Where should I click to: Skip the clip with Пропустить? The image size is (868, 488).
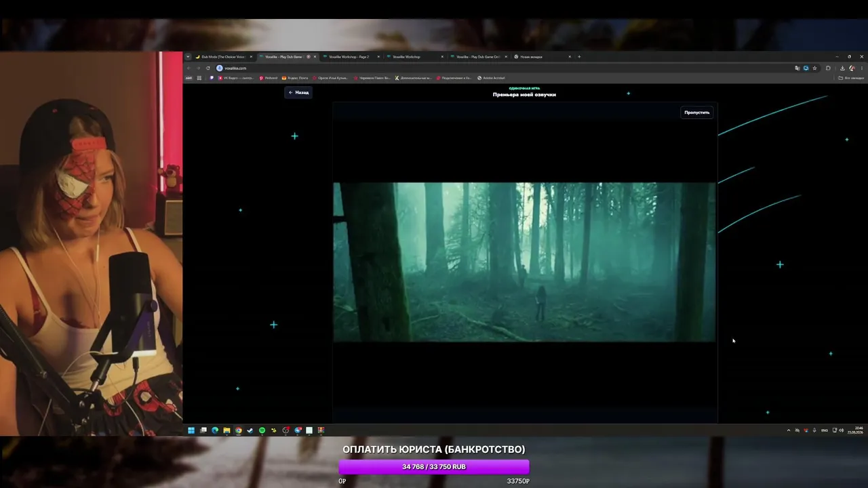click(696, 113)
